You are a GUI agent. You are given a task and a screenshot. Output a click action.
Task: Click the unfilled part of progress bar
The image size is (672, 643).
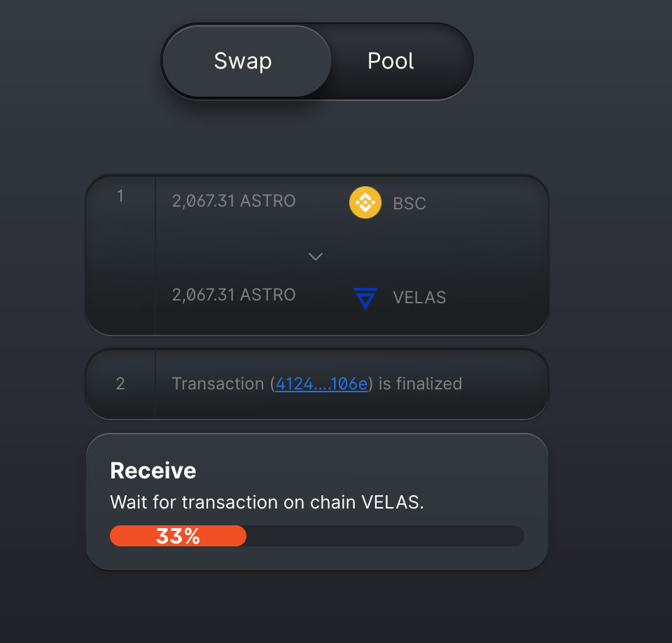(x=385, y=536)
